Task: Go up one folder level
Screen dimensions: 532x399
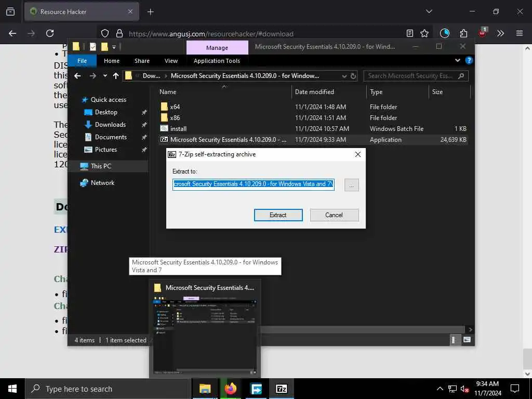Action: click(116, 76)
